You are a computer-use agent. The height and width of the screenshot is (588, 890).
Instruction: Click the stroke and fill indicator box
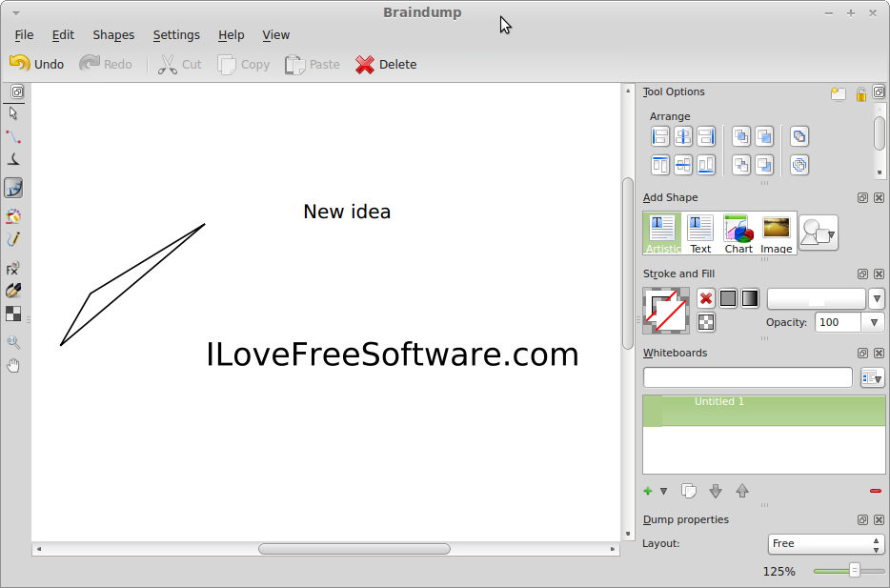click(x=666, y=311)
